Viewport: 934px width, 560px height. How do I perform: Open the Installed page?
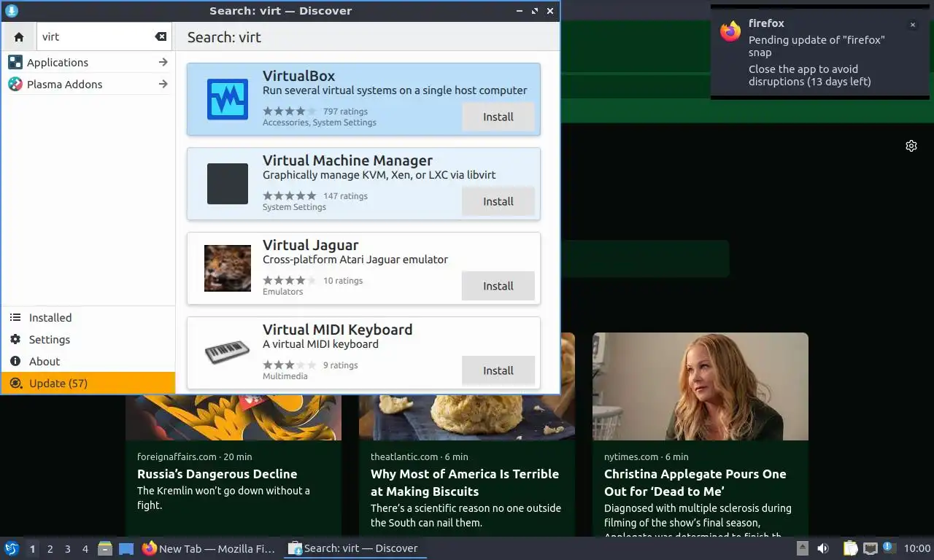[x=88, y=318]
